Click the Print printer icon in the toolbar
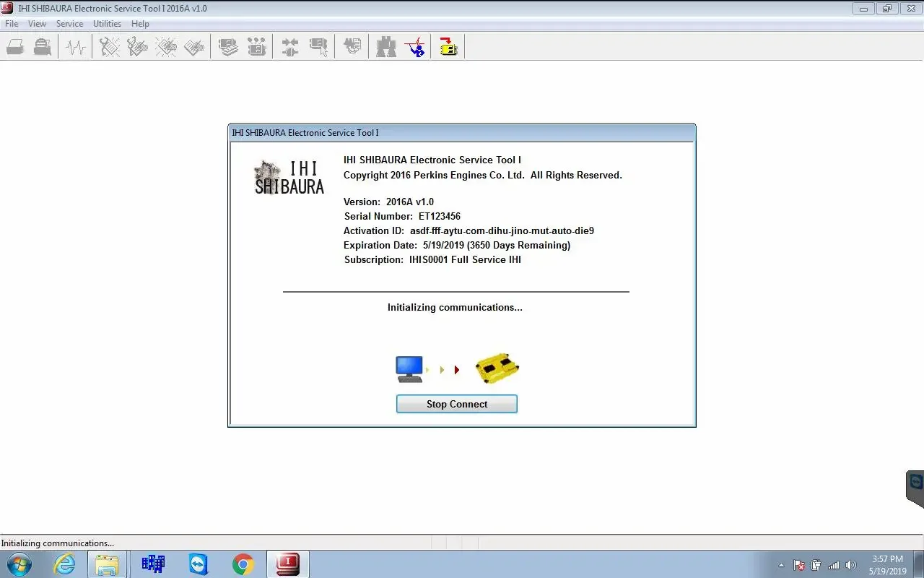Screen dimensions: 924x578 [15, 48]
